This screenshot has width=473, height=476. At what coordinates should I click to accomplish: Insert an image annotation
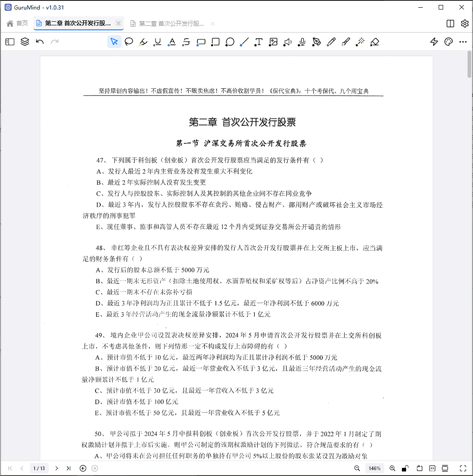coord(273,42)
